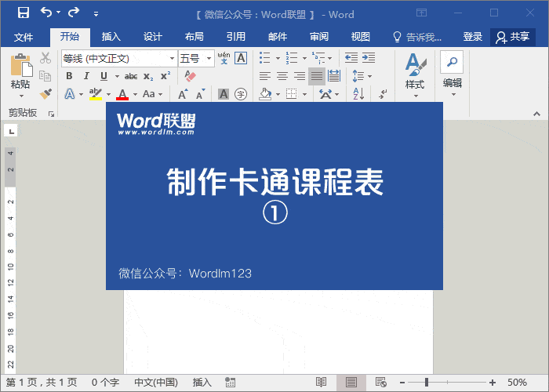Click the enclosed character 字 icon
Viewport: 549px width, 392px height.
tap(241, 94)
